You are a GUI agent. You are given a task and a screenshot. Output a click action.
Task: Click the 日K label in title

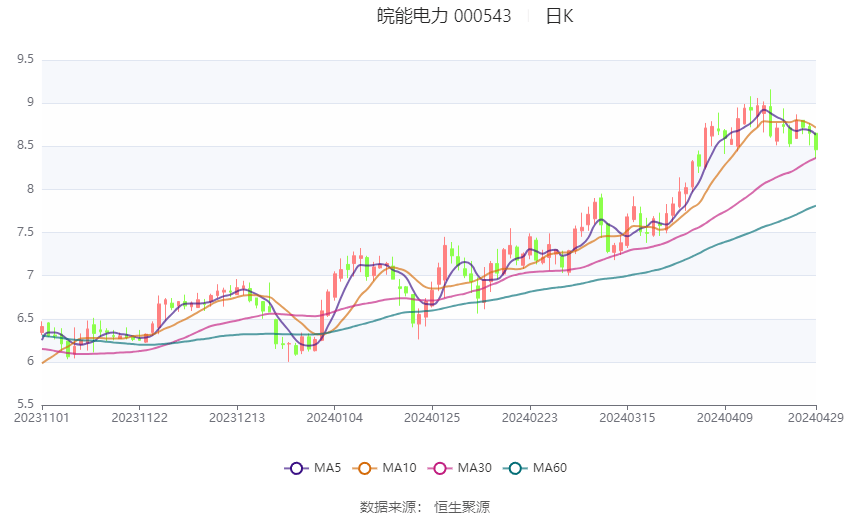[x=559, y=16]
